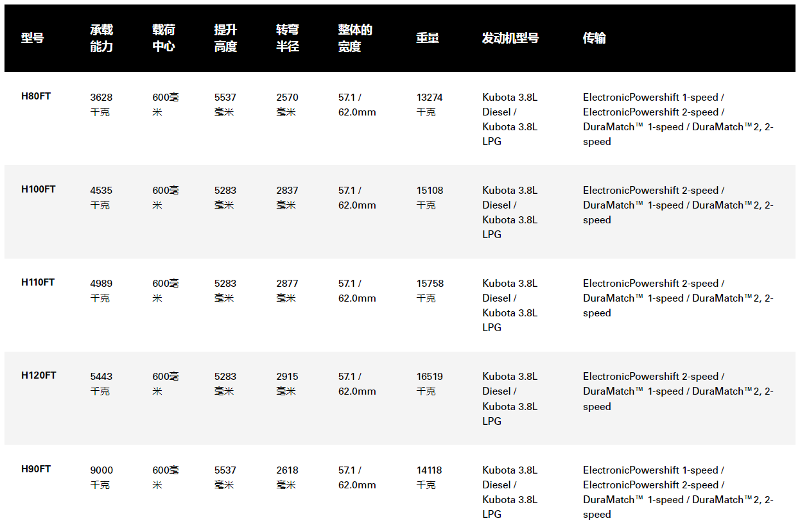Screen dimensions: 800x532
Task: Open the H80FT model entry
Action: (x=36, y=96)
